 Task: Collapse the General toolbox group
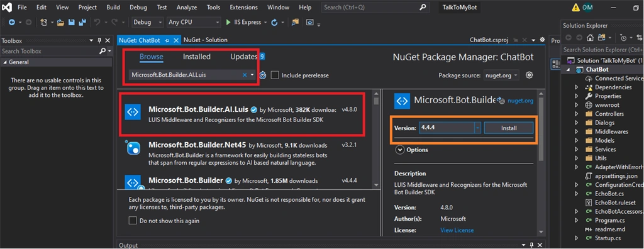click(5, 62)
